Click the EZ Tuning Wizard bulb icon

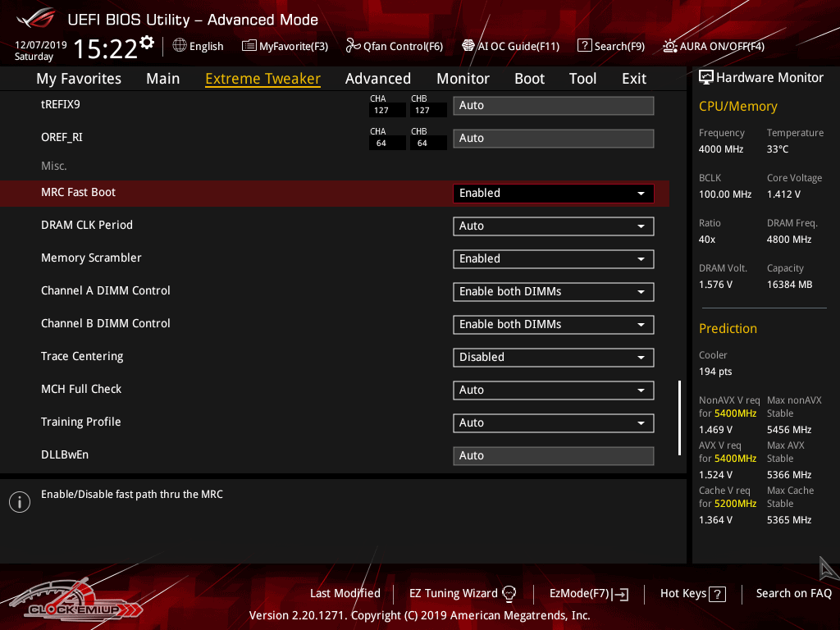coord(509,594)
